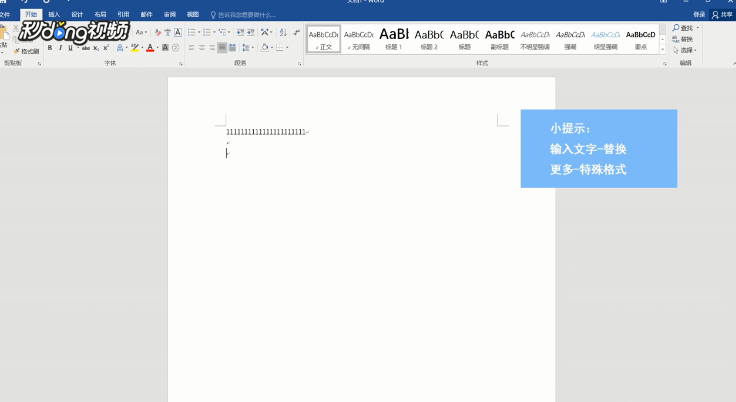736x402 pixels.
Task: Click the 查找 (Find) button
Action: [x=686, y=28]
